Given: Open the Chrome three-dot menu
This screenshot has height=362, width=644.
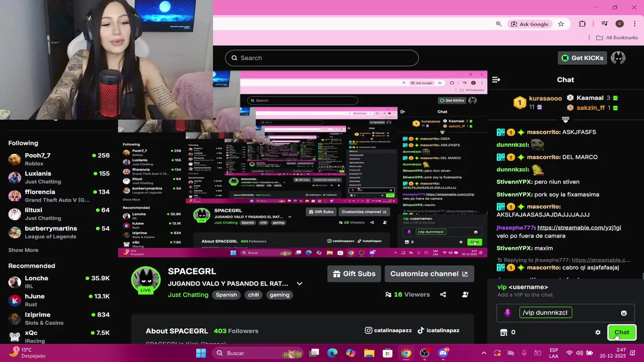Looking at the screenshot, I should (x=635, y=24).
